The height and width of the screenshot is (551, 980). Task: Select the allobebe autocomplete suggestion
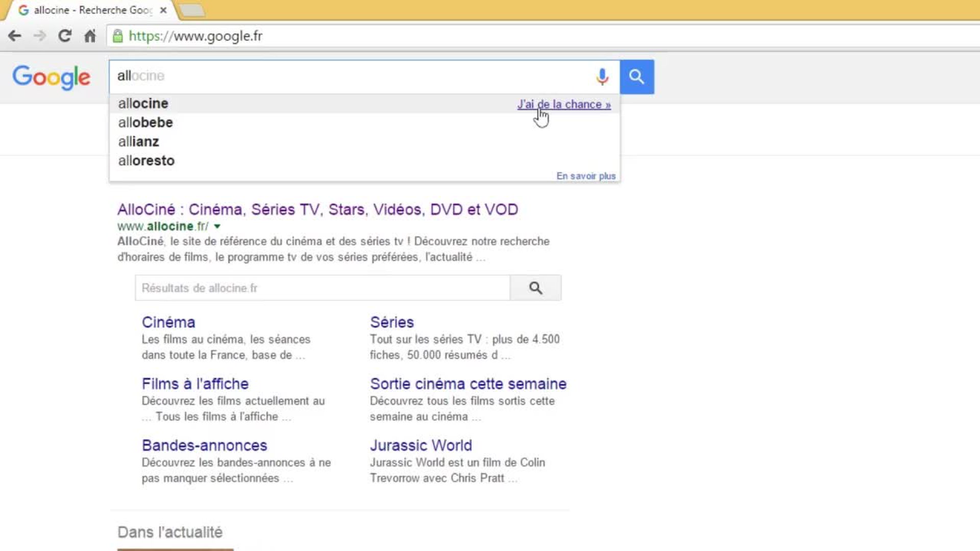(x=145, y=122)
